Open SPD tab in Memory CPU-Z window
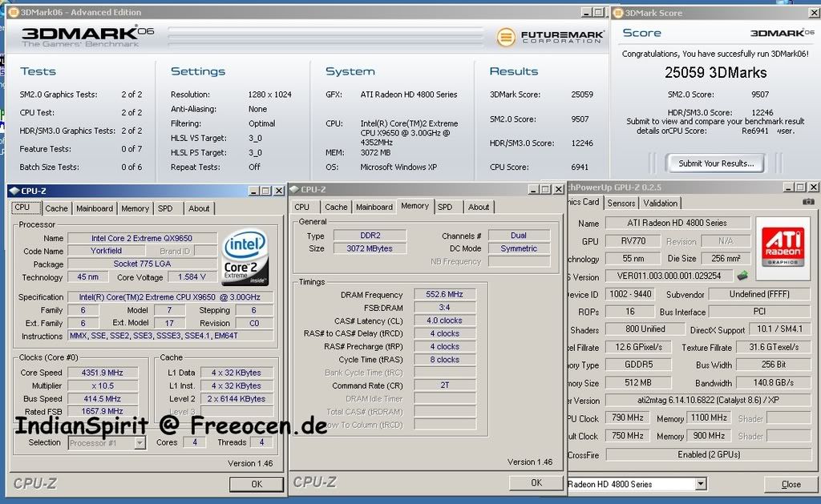821x504 pixels. 445,208
